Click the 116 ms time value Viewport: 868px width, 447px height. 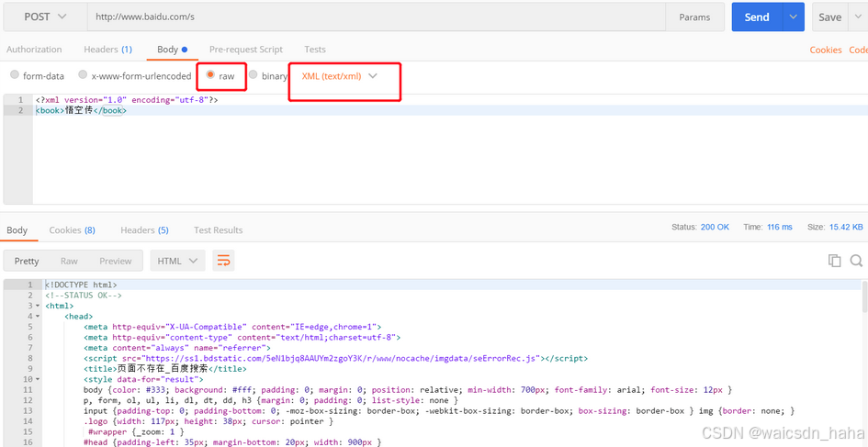(x=780, y=227)
